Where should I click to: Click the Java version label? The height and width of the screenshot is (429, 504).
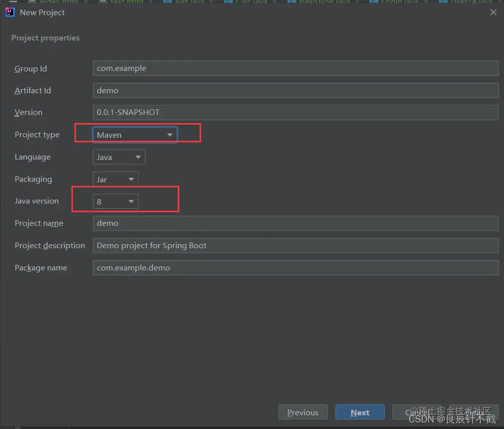[36, 201]
